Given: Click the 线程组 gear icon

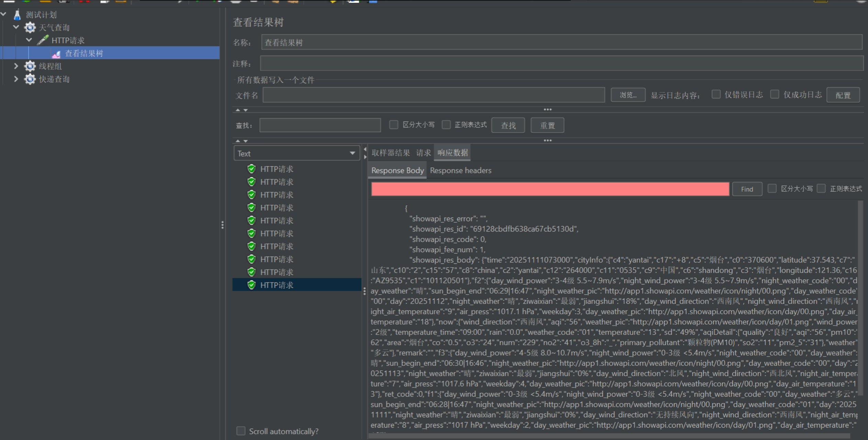Looking at the screenshot, I should (30, 66).
